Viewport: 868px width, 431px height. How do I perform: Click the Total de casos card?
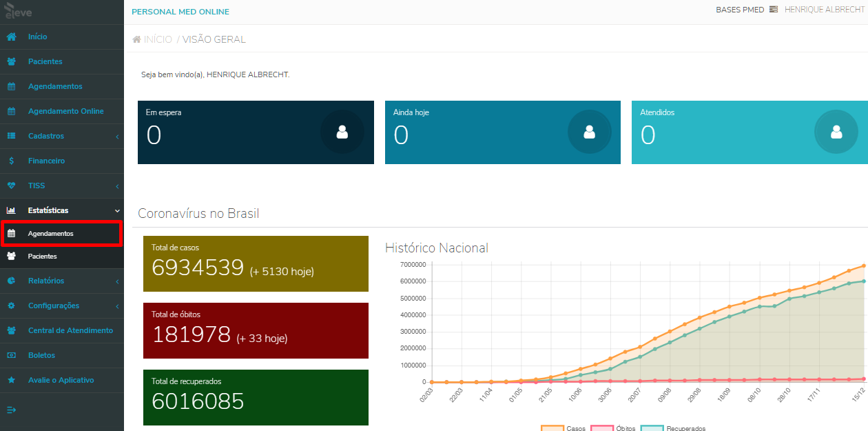coord(256,263)
